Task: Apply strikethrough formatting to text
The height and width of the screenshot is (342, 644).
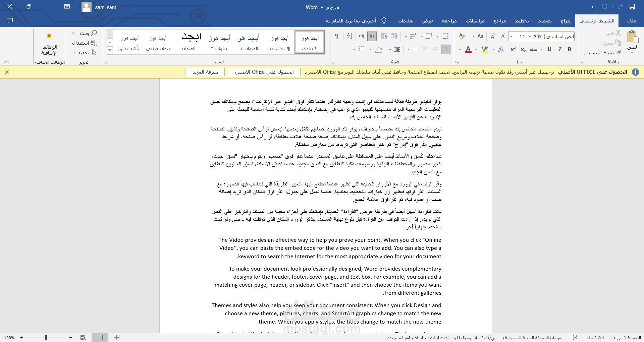Action: pyautogui.click(x=533, y=50)
